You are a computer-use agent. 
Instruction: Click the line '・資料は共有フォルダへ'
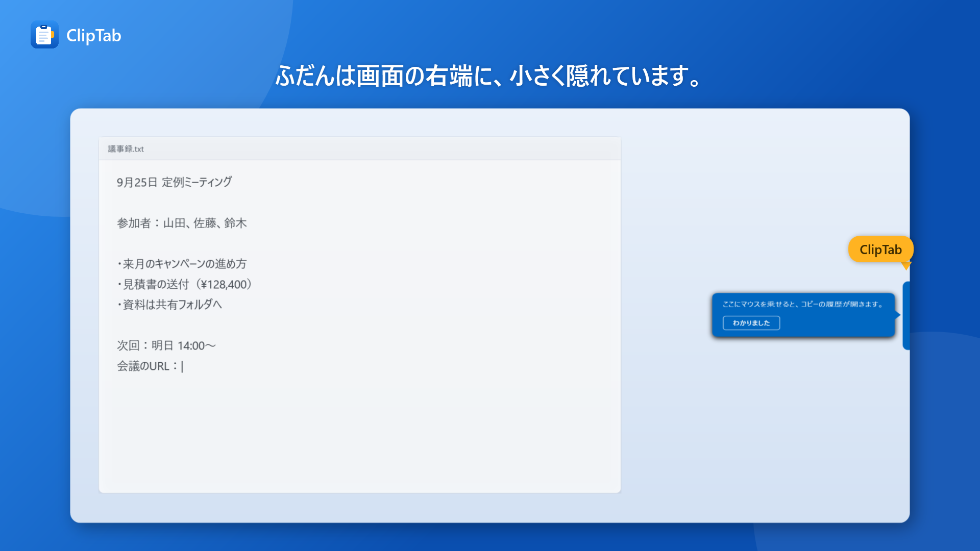(169, 305)
